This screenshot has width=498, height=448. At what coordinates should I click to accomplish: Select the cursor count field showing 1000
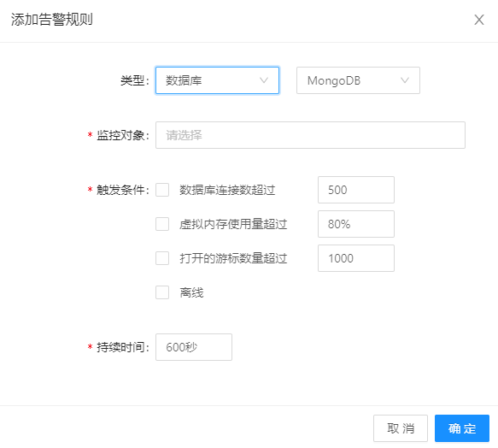[356, 258]
